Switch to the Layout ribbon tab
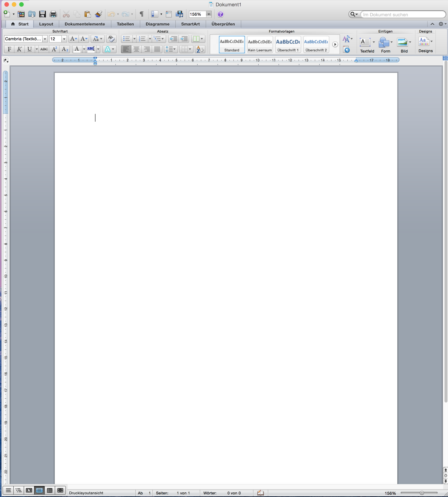The image size is (448, 497). [x=46, y=24]
